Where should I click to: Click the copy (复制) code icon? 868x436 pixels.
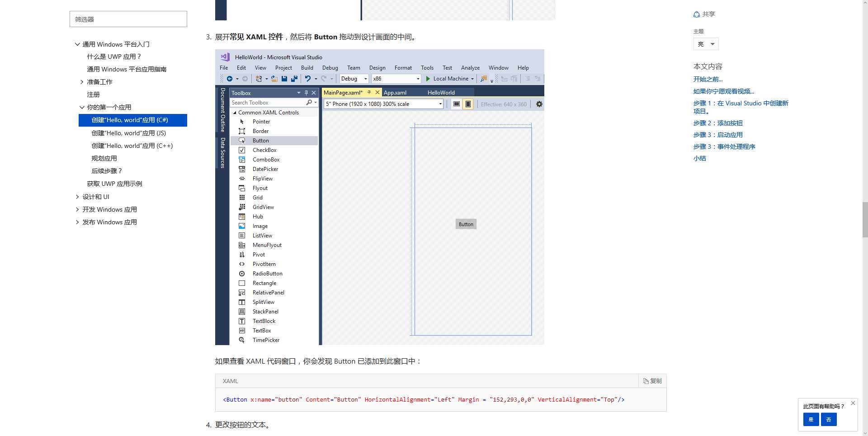point(646,381)
